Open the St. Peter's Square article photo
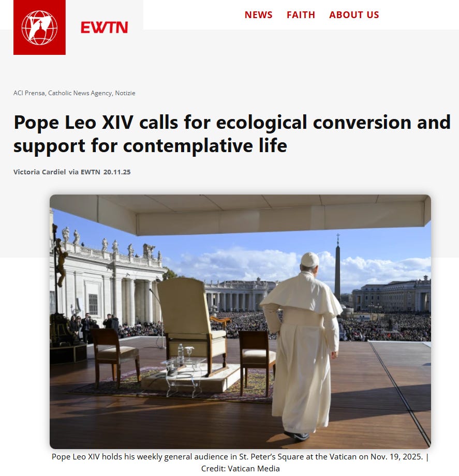Screen dimensions: 459x476 click(240, 321)
